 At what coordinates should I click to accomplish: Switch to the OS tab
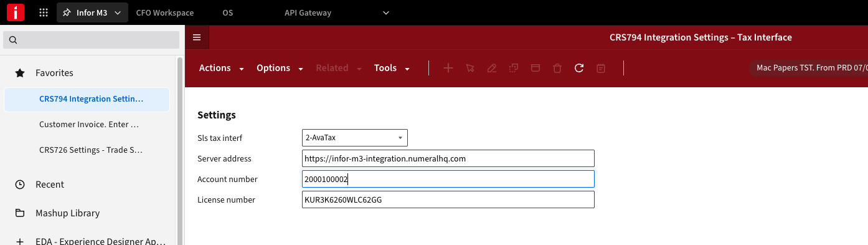pos(228,12)
